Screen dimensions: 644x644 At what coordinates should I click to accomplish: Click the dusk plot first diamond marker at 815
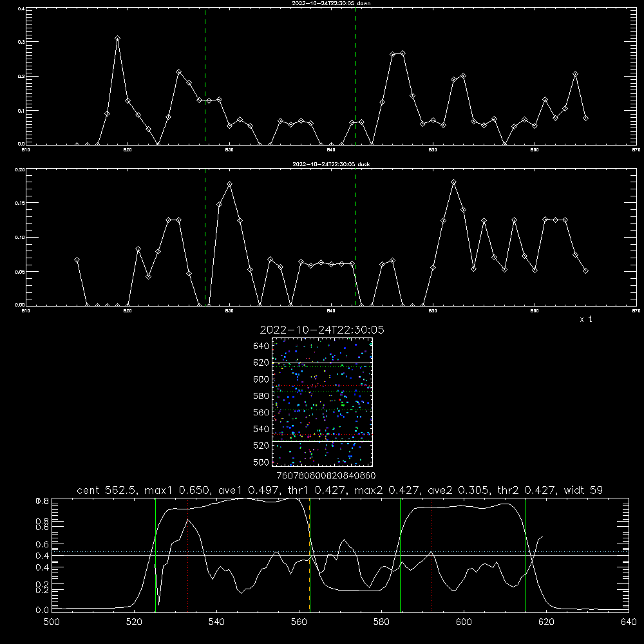tap(77, 260)
